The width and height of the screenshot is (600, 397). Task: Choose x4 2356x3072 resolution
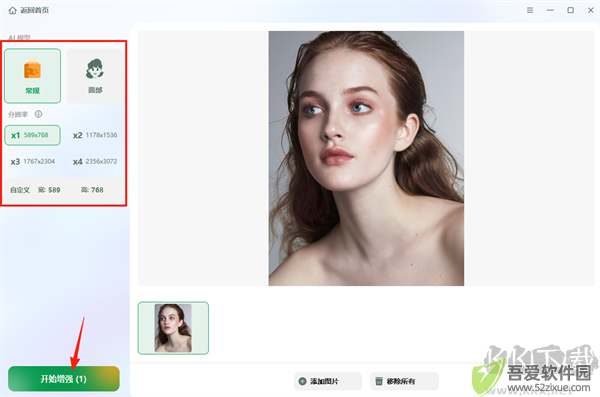point(95,162)
